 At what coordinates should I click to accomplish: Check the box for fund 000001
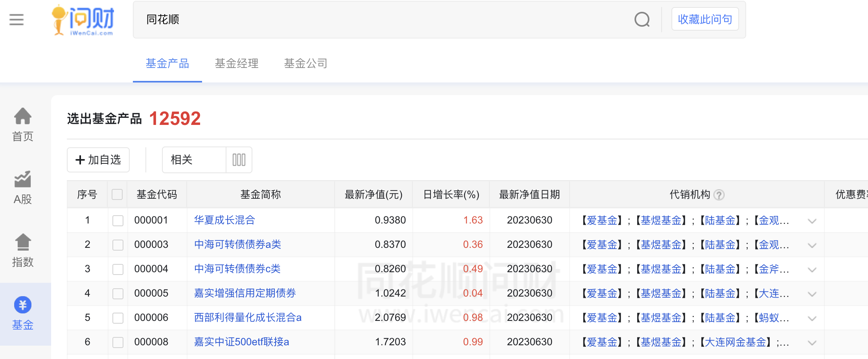tap(118, 220)
